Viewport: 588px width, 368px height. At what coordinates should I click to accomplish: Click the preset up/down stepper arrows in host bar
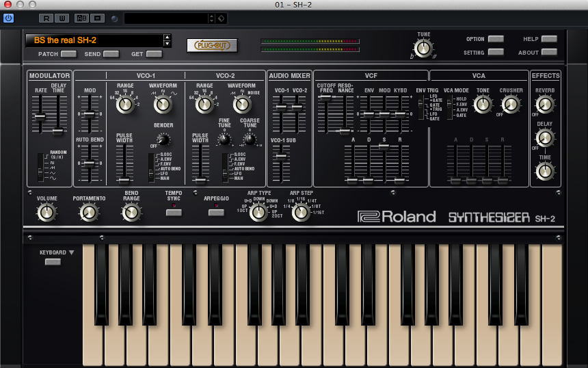click(x=211, y=18)
